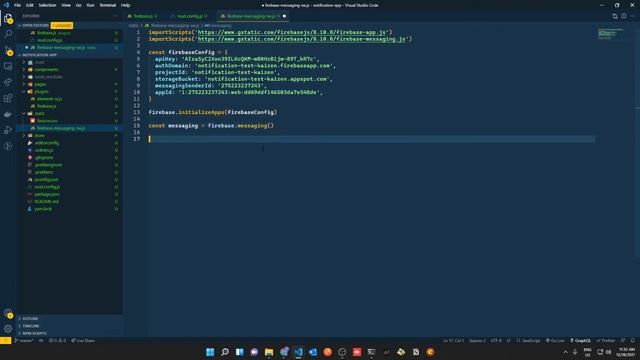Expand the NPM Scripts section
640x360 pixels.
click(x=34, y=333)
